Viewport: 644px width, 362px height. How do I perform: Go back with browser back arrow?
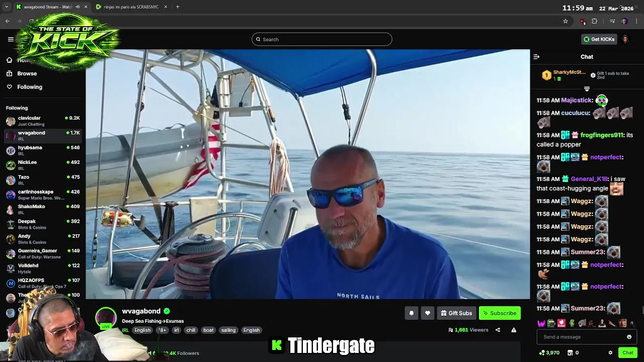click(x=8, y=21)
